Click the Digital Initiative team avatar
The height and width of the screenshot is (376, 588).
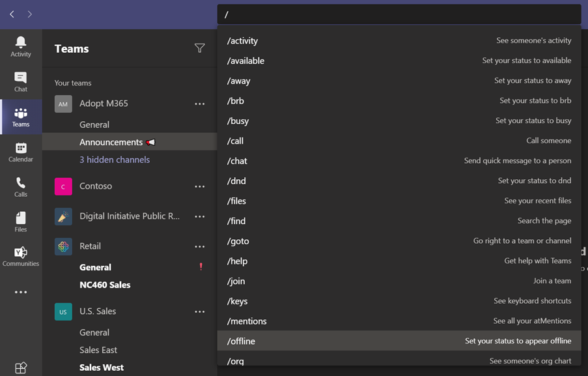(x=63, y=216)
